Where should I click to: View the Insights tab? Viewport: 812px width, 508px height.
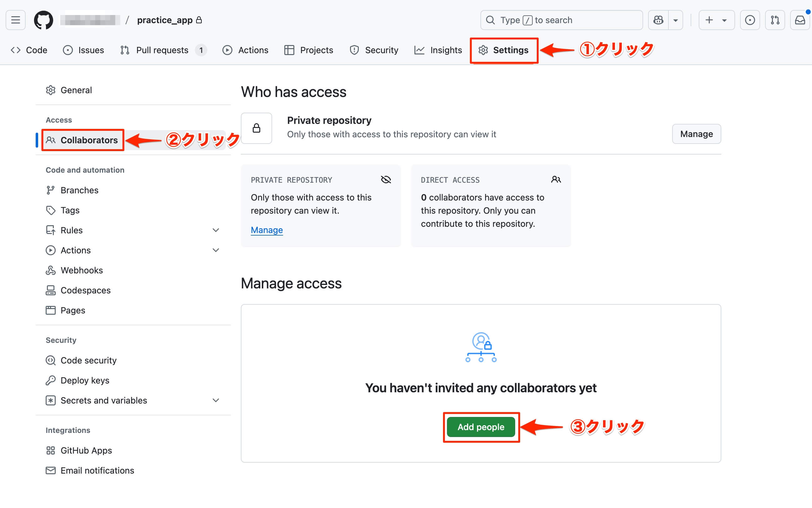(x=438, y=50)
